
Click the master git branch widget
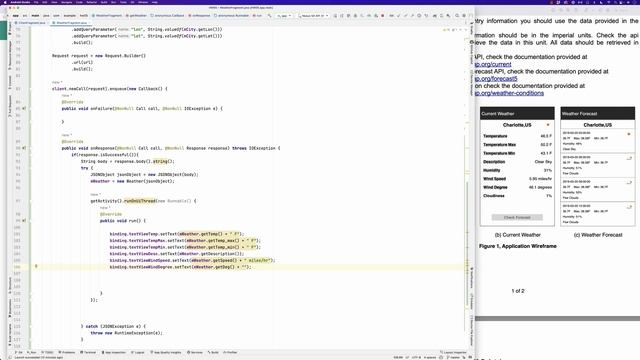click(x=453, y=357)
